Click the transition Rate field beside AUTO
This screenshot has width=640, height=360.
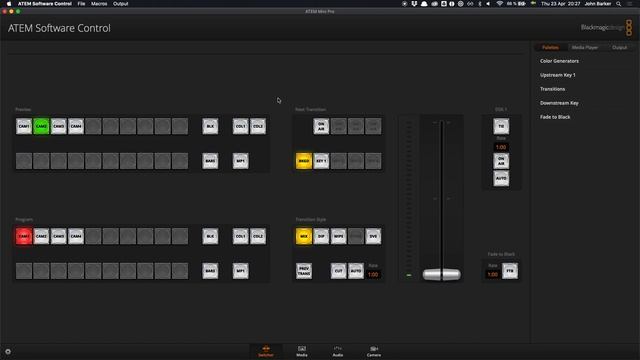pyautogui.click(x=373, y=275)
